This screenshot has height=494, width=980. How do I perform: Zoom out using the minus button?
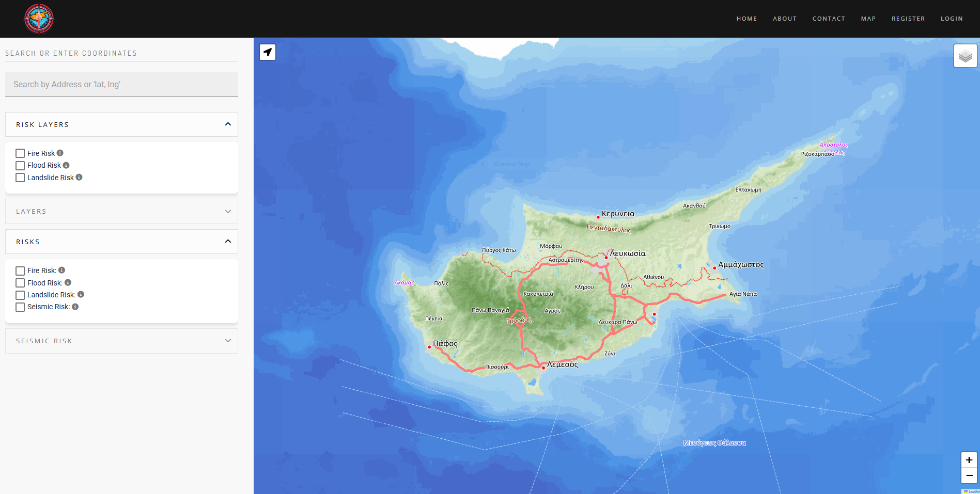969,475
